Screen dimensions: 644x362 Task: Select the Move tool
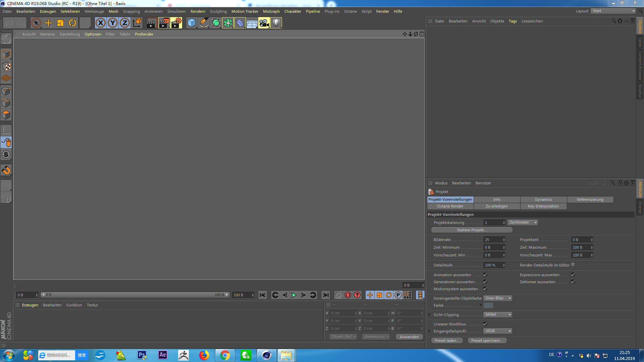[48, 23]
